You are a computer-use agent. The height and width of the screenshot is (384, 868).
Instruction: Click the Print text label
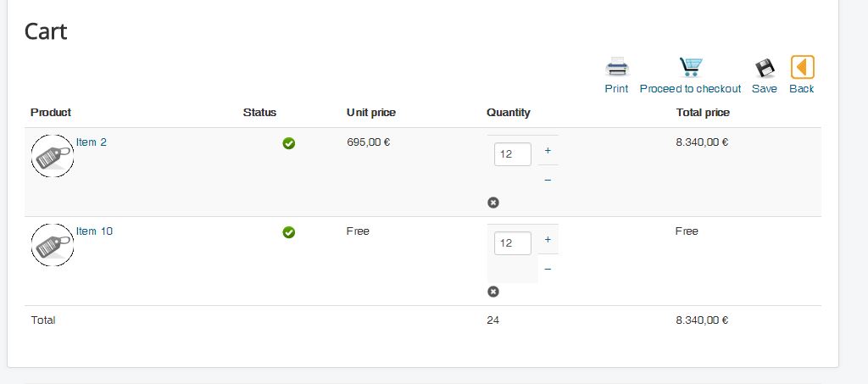tap(616, 89)
